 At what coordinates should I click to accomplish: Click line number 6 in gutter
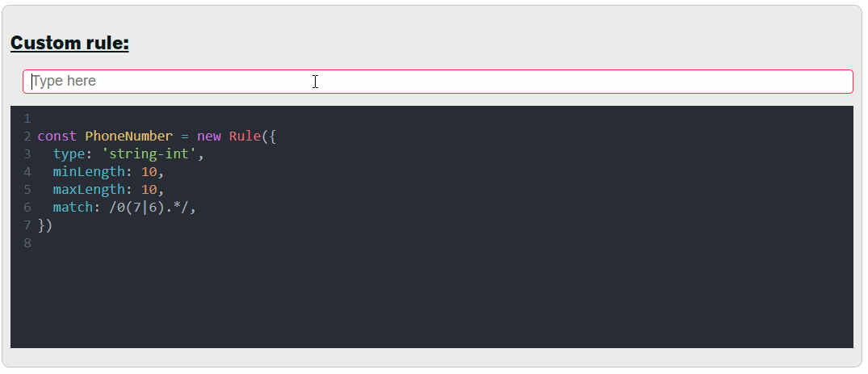(27, 207)
